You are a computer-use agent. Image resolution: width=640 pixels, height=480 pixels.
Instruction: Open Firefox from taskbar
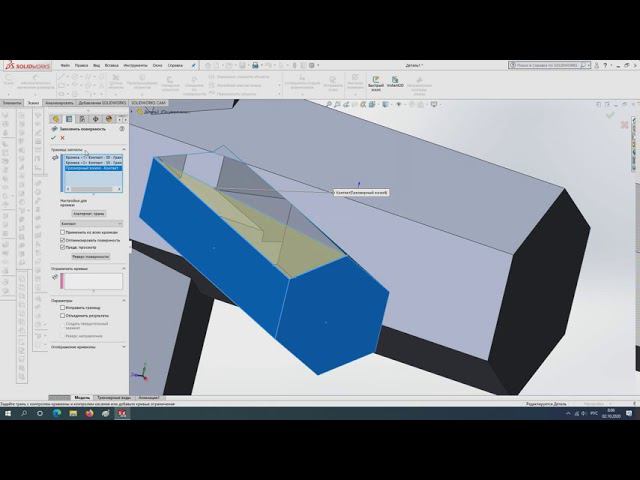[89, 413]
